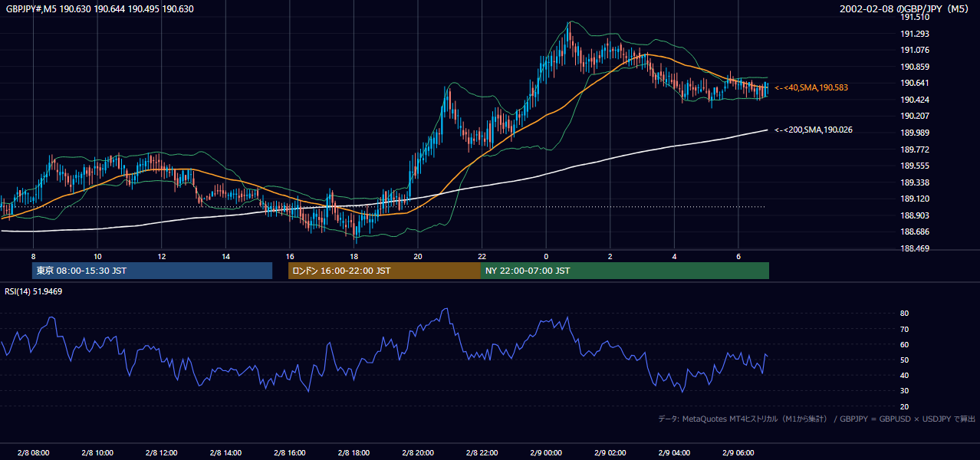Screen dimensions: 980x460
Task: Click the 2/9 02:00 bottom time label
Action: click(x=610, y=453)
